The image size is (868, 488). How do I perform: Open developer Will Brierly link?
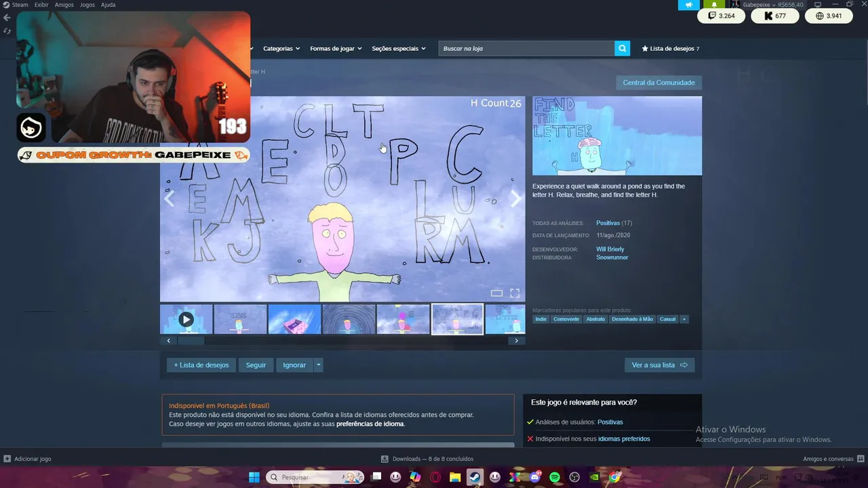click(610, 249)
